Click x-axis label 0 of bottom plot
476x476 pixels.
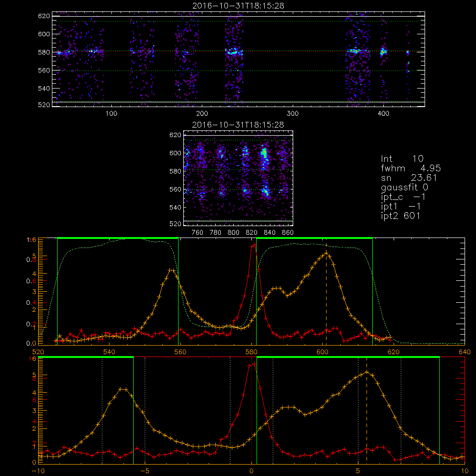tap(251, 471)
